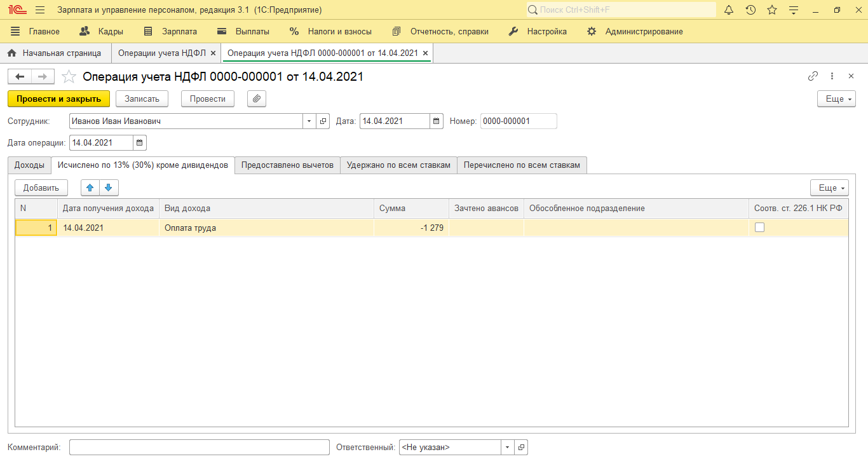Open history clock icon in title bar
Screen dimensions: 868x459
pos(750,10)
